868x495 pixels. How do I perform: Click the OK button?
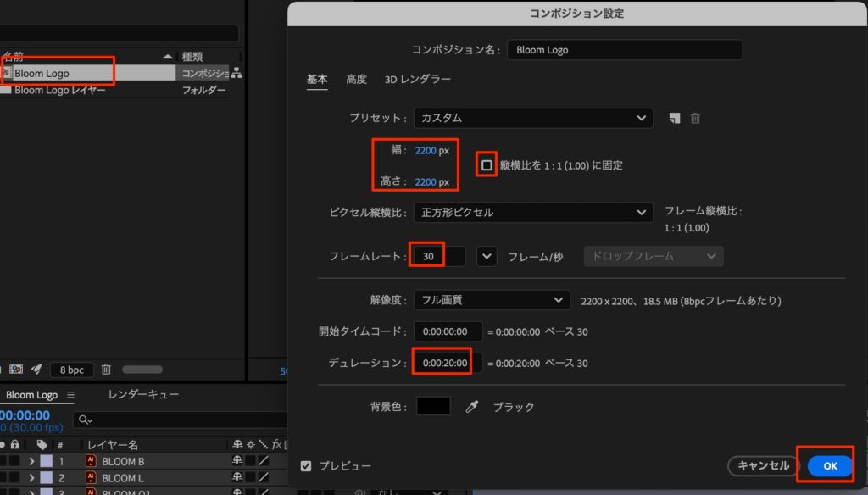830,466
